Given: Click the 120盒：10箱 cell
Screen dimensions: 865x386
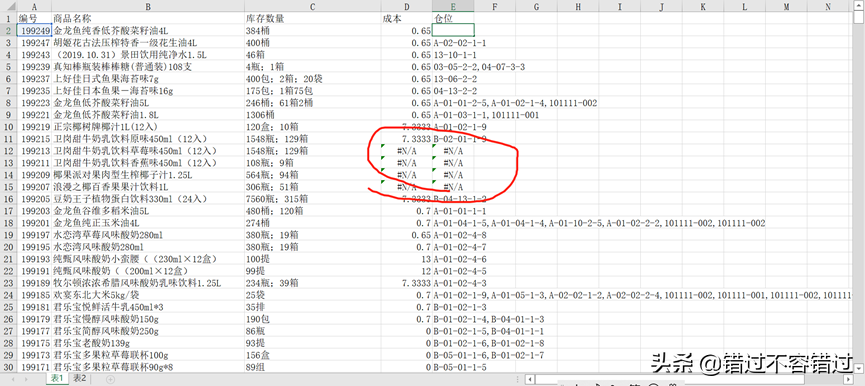Looking at the screenshot, I should tap(312, 127).
